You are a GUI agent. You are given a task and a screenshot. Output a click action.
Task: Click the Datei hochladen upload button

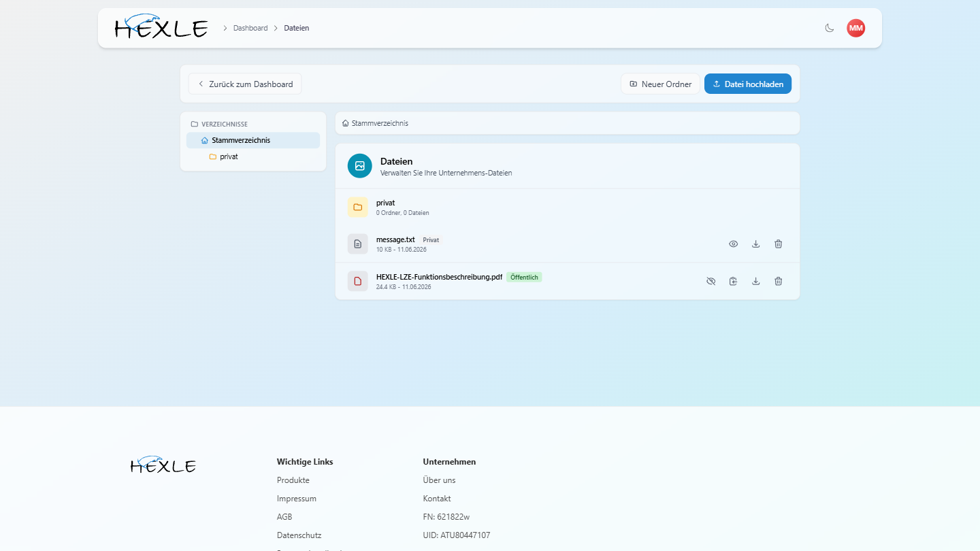coord(748,84)
